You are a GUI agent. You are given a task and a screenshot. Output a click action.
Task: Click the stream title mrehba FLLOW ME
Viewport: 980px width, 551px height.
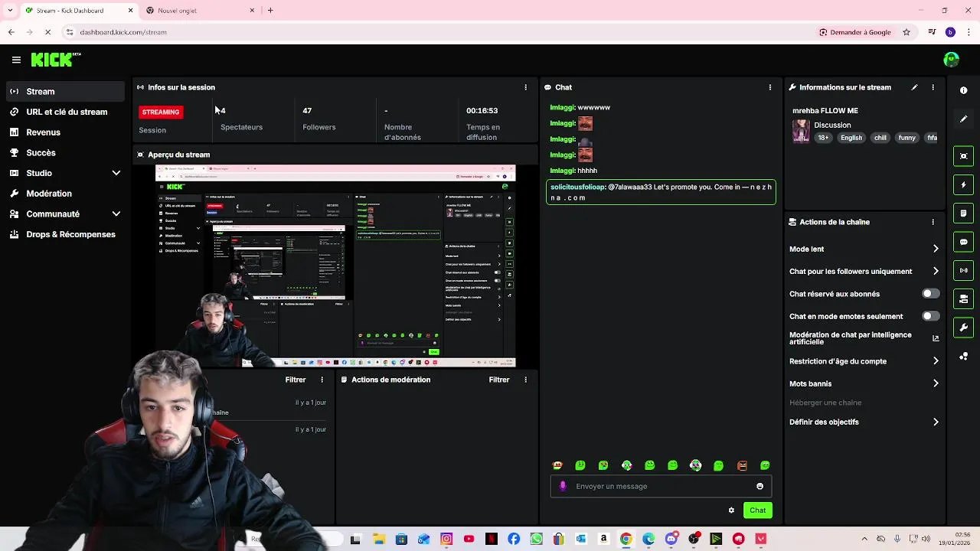(825, 111)
